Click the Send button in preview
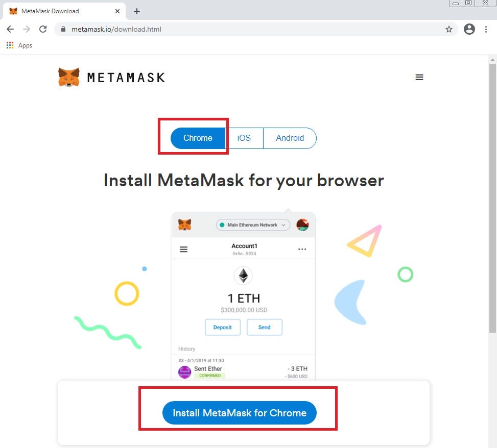Screen dimensions: 497x448 [265, 327]
